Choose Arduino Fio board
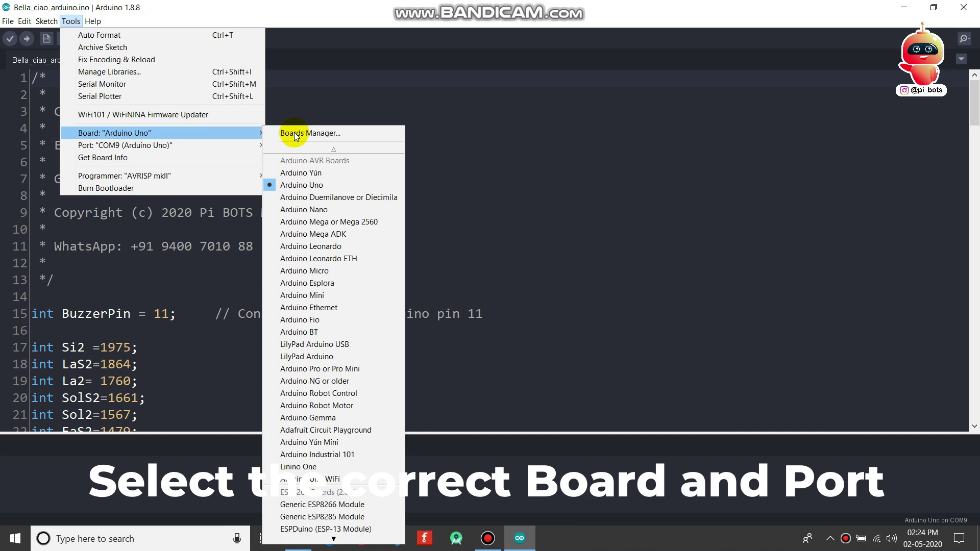Image resolution: width=980 pixels, height=551 pixels. tap(333, 320)
